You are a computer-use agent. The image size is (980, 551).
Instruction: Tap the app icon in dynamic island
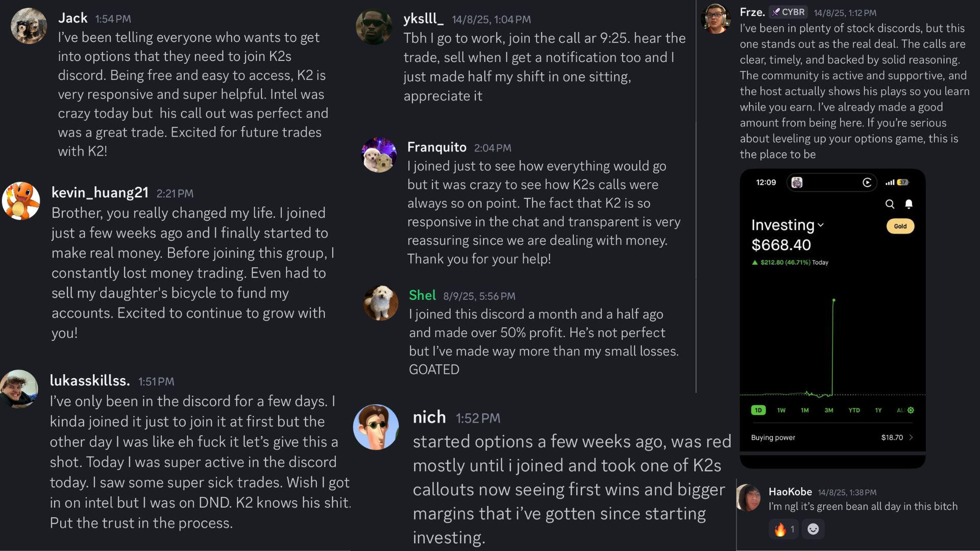click(x=797, y=183)
